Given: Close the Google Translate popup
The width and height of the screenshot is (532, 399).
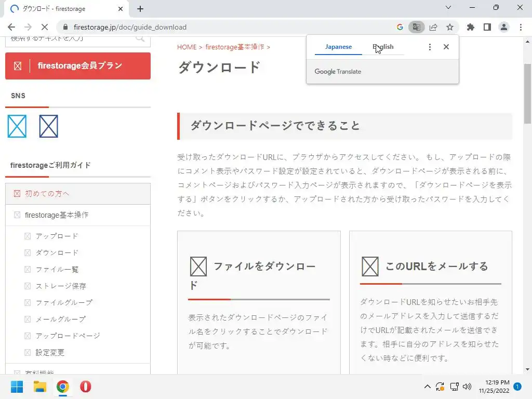Looking at the screenshot, I should click(446, 47).
